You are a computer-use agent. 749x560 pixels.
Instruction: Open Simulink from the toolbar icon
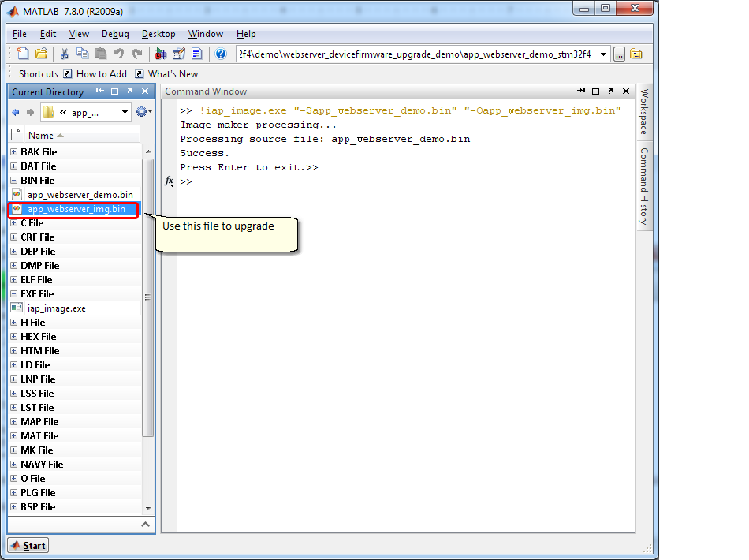[161, 54]
